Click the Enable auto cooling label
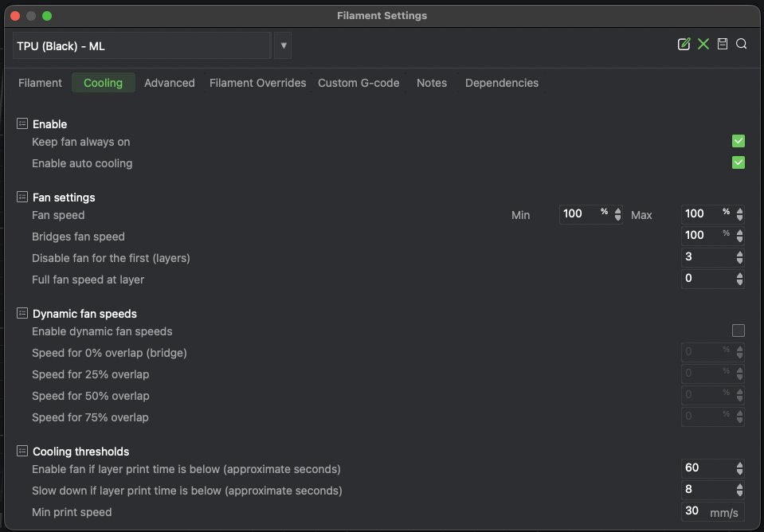Screen dimensions: 764x532 tap(82, 163)
